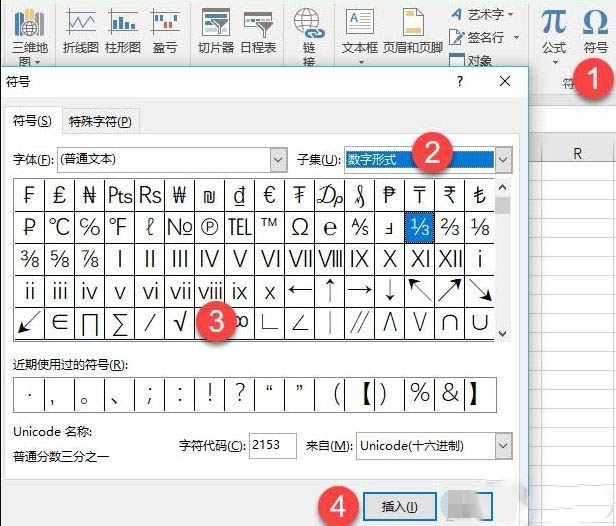The width and height of the screenshot is (616, 526).
Task: Pick the recently used question mark
Action: point(240,394)
